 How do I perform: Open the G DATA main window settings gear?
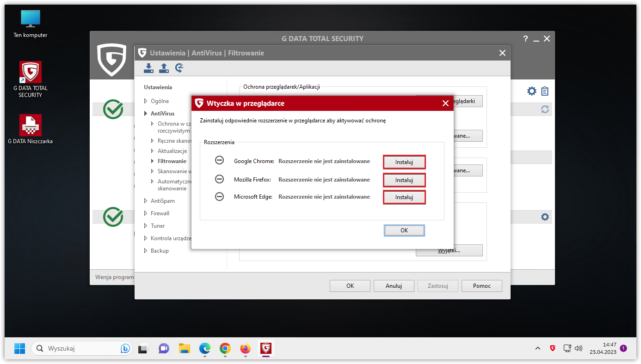532,91
